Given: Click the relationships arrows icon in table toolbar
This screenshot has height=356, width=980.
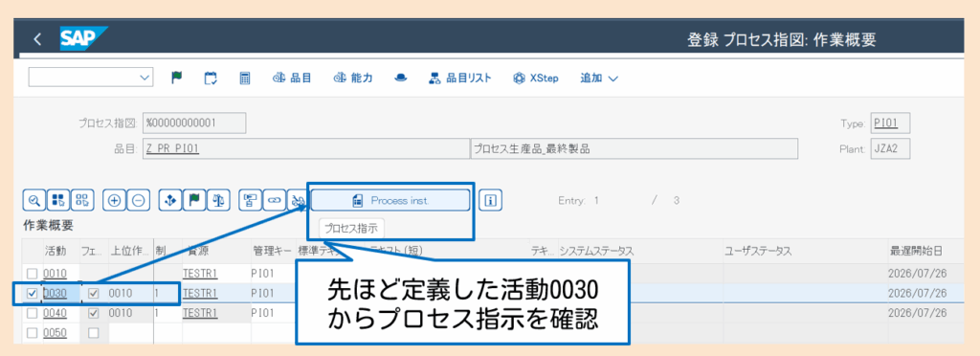Looking at the screenshot, I should click(169, 200).
